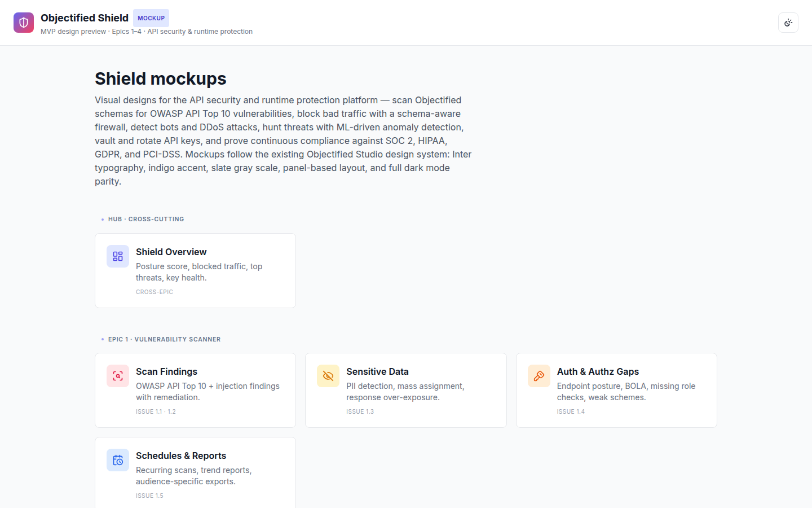812x508 pixels.
Task: Click the Scan Findings scanner icon
Action: pyautogui.click(x=118, y=376)
